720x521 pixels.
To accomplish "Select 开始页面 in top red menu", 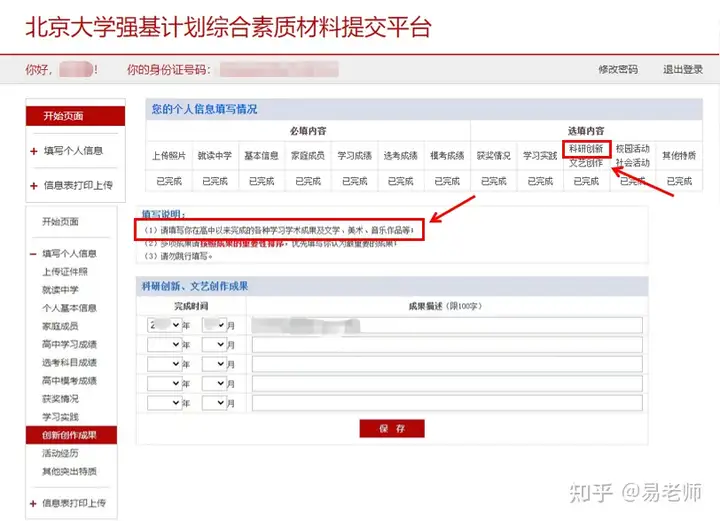I will (x=76, y=116).
